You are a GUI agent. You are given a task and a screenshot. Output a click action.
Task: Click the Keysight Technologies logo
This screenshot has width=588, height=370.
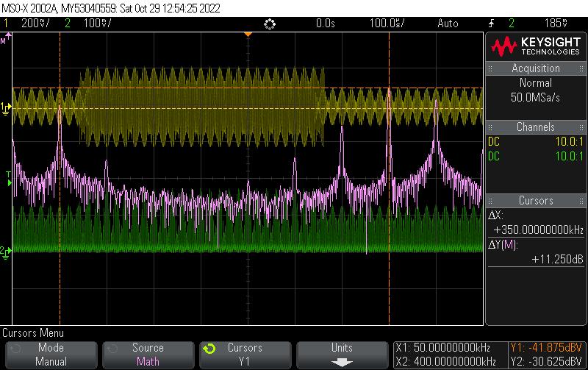point(536,46)
